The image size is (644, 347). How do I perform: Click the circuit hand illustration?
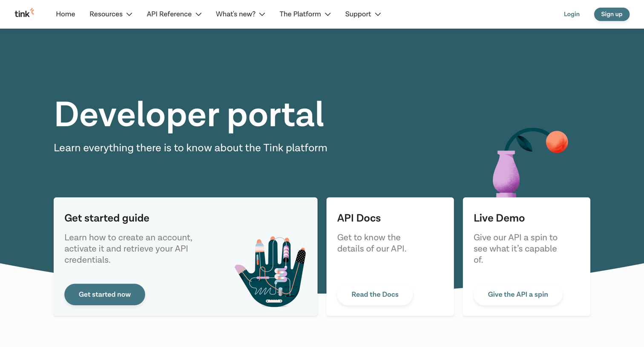[x=271, y=271]
